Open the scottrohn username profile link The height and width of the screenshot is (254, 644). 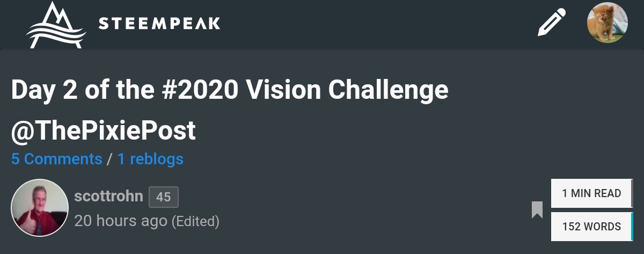[x=109, y=197]
